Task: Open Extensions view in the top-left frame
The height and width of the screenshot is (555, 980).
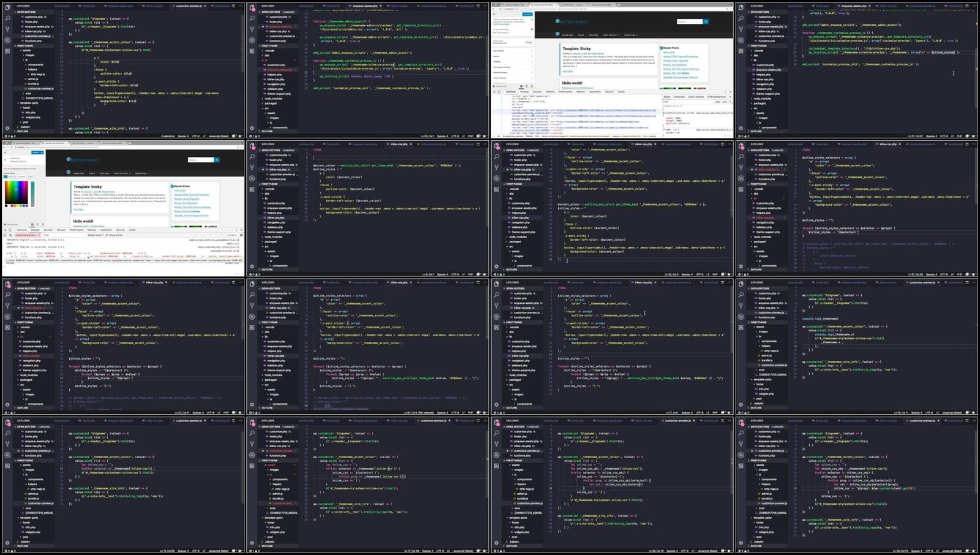Action: point(7,51)
